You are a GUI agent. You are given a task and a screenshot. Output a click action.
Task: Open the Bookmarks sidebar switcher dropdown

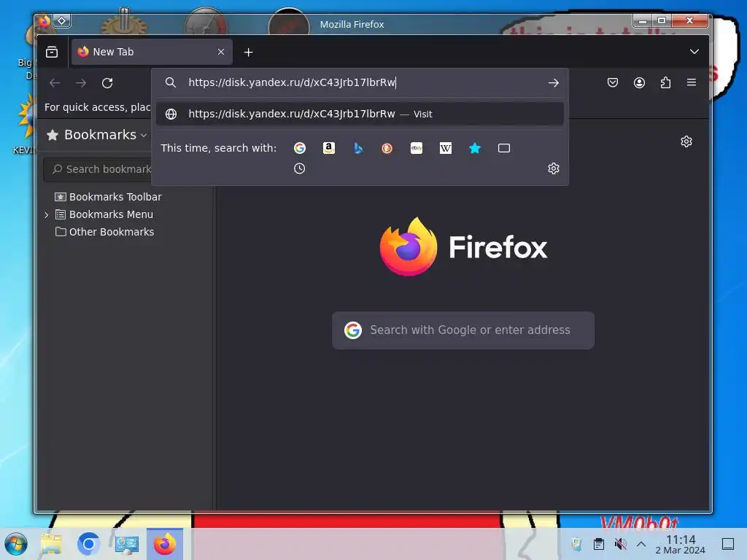97,135
